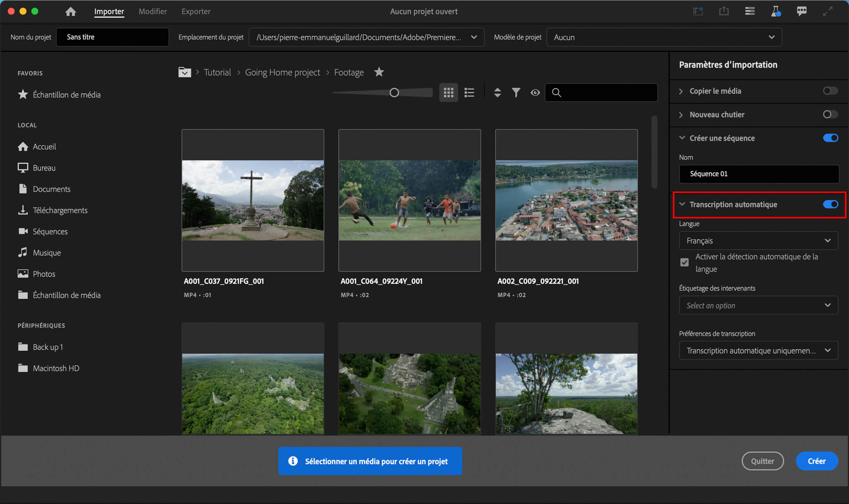Open Téléchargements location

point(53,210)
